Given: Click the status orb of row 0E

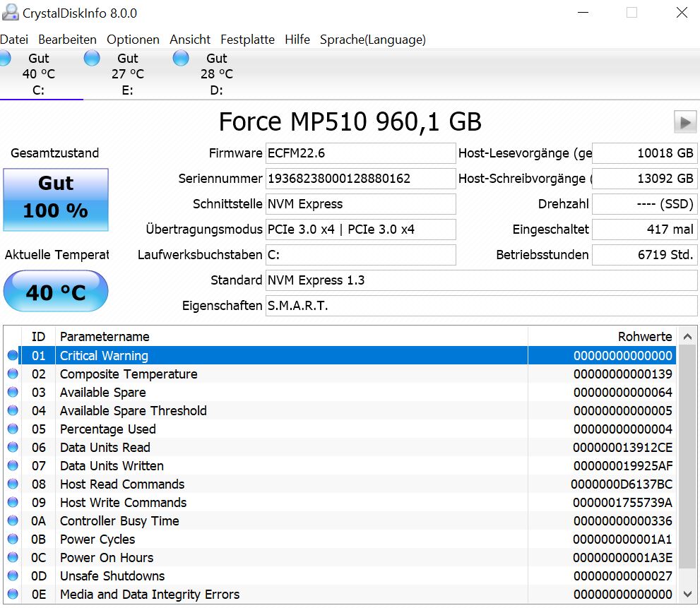Looking at the screenshot, I should 13,594.
